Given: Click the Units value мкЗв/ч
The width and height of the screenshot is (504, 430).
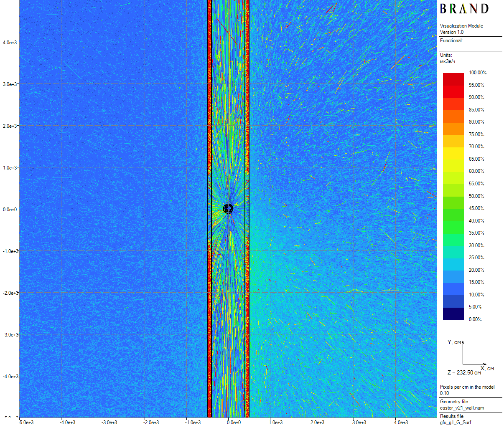Looking at the screenshot, I should click(447, 61).
